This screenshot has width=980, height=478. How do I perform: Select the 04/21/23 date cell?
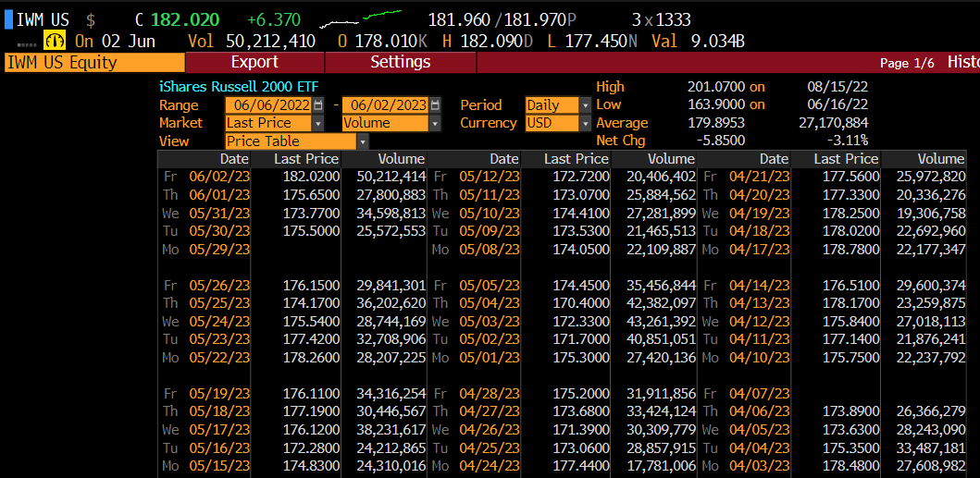pyautogui.click(x=759, y=177)
